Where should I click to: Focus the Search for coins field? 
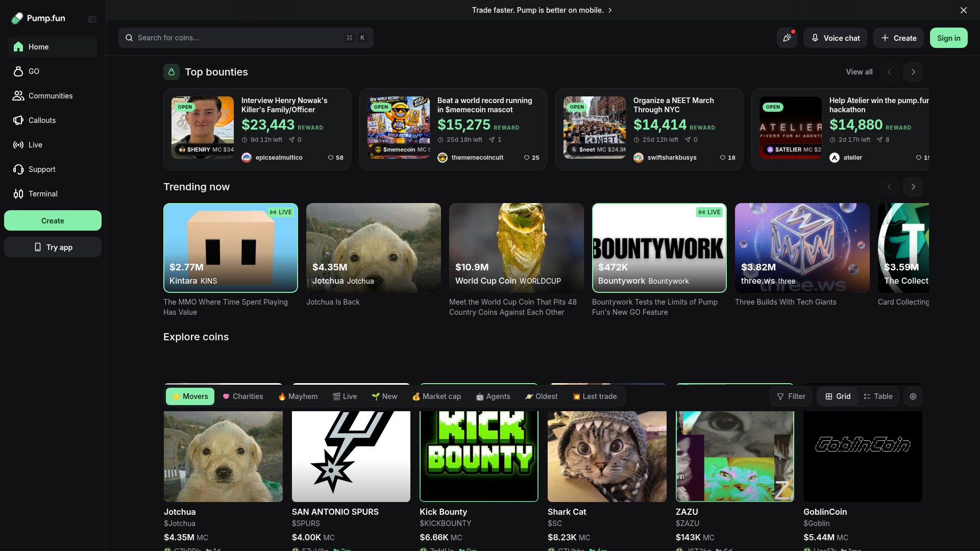click(246, 38)
